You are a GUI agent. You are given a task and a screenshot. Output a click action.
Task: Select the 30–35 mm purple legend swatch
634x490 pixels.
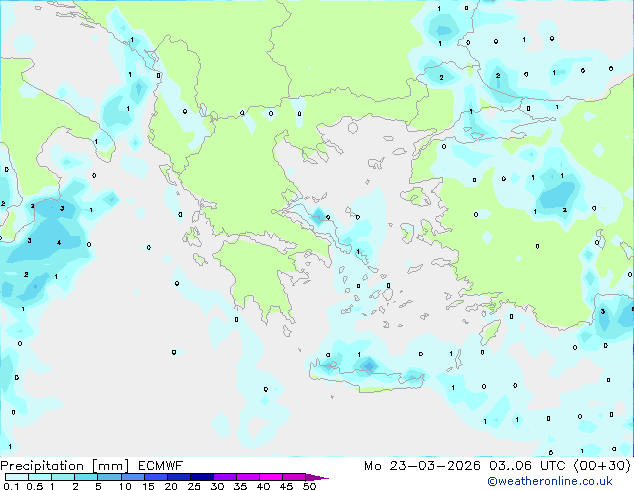coord(224,477)
